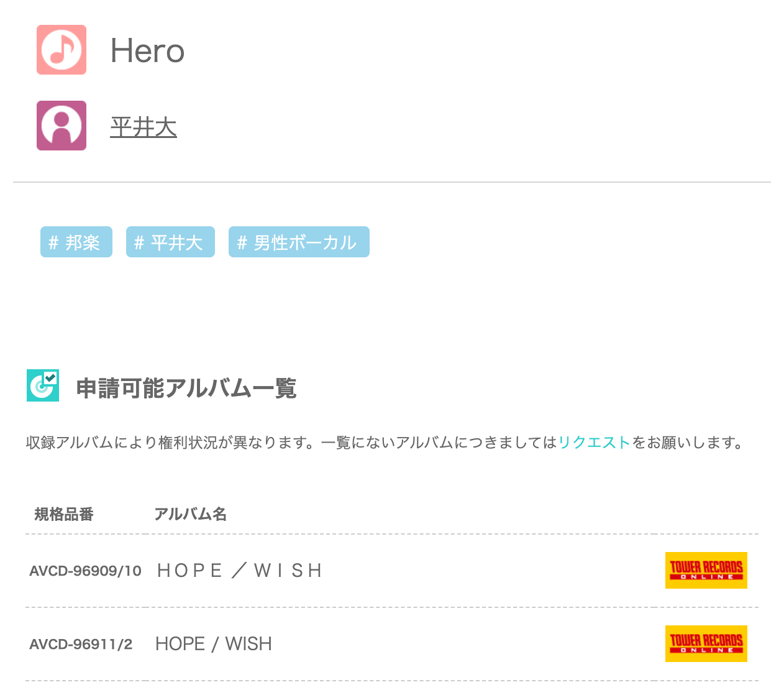Open the アルバム名 column header
Screen dimensions: 784x690
[x=191, y=514]
